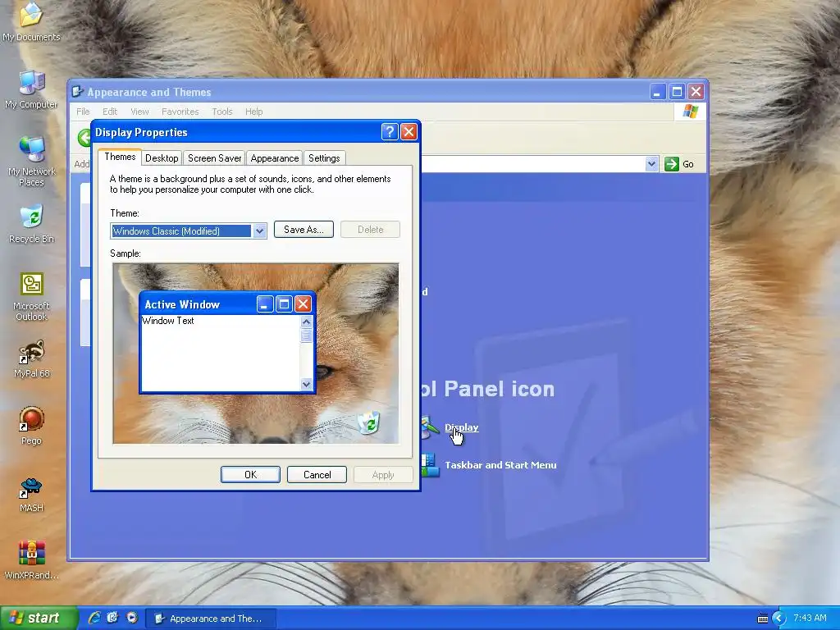The width and height of the screenshot is (840, 630).
Task: Click the Display control panel icon
Action: [x=430, y=427]
